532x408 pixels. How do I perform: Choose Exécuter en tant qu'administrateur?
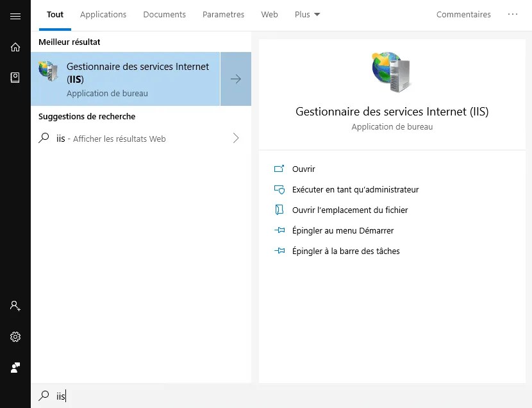[356, 189]
